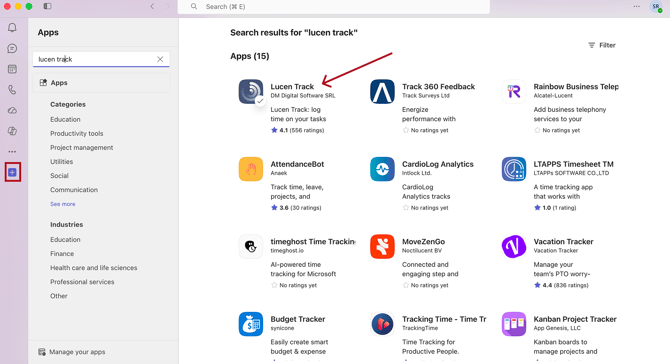Viewport: 670px width, 364px height.
Task: Click the Budget Tracker app icon
Action: pyautogui.click(x=251, y=324)
